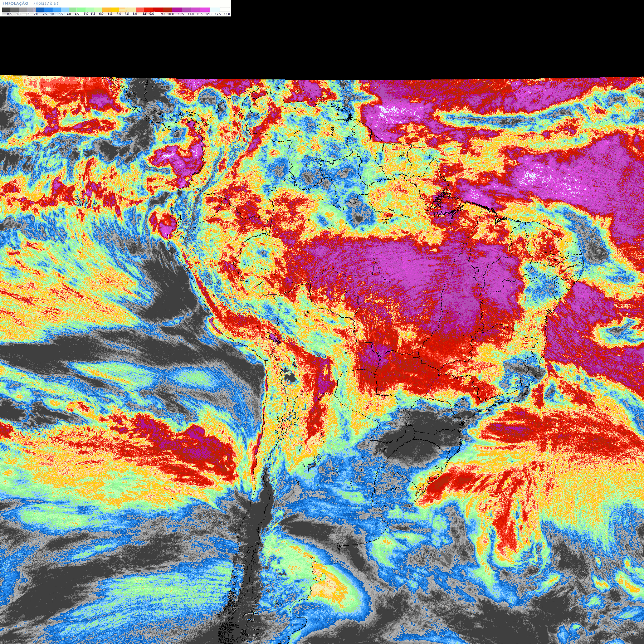This screenshot has width=644, height=644.
Task: Click the orange 6.5 legend swatch
Action: (106, 10)
